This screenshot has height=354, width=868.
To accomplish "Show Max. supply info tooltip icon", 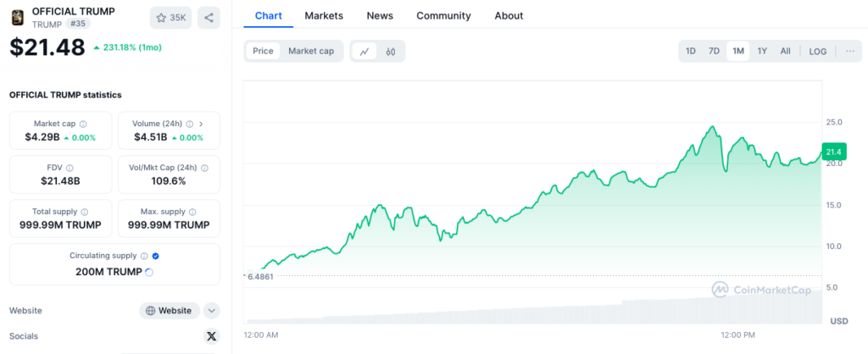I will point(192,212).
